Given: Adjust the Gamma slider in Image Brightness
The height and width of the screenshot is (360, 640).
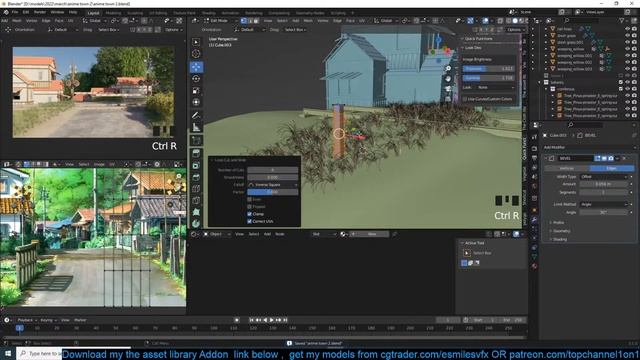Looking at the screenshot, I should pos(488,78).
